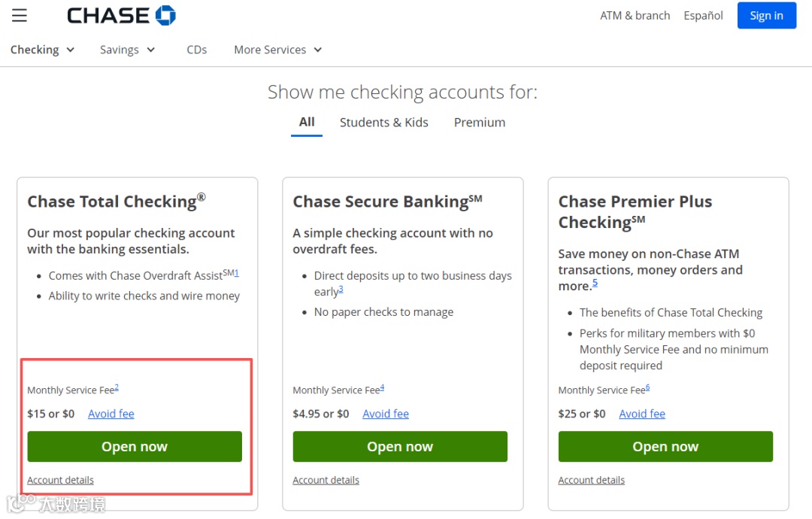Expand the More Services dropdown
812x519 pixels.
tap(277, 50)
